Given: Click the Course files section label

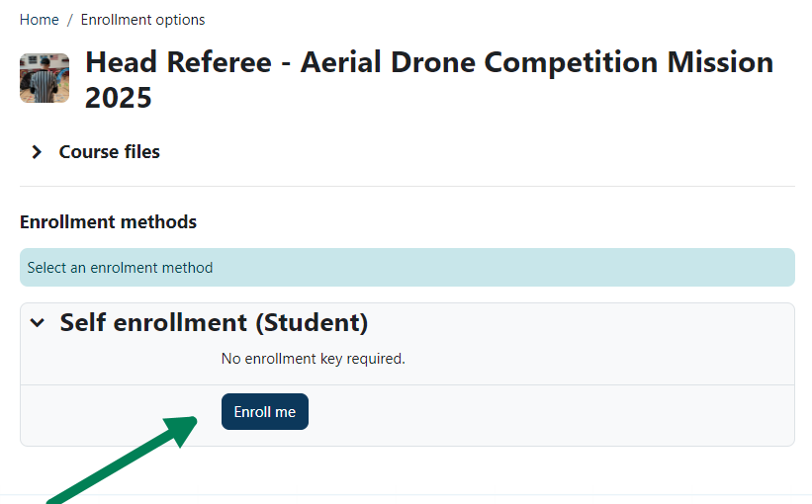Looking at the screenshot, I should pos(109,152).
